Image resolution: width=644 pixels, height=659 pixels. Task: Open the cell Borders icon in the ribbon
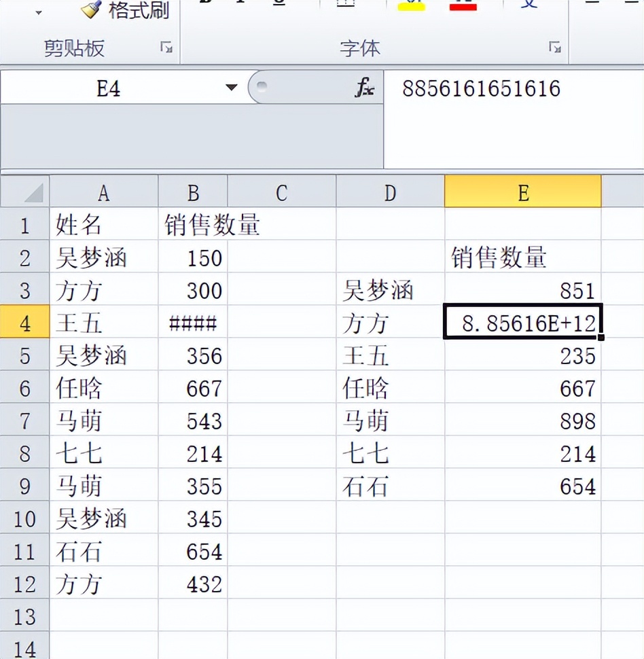point(346,3)
